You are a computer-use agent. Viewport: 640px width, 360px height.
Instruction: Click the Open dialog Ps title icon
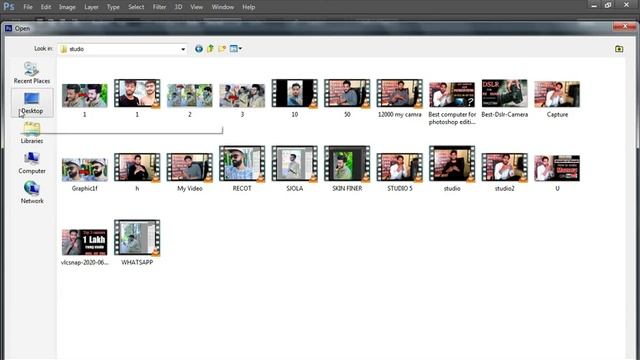tap(9, 28)
